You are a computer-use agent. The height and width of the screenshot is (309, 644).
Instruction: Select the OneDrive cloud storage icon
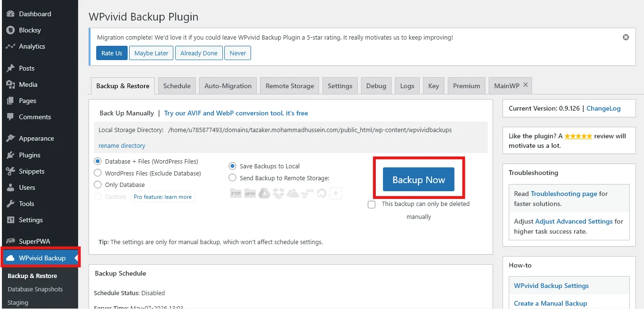pyautogui.click(x=293, y=193)
